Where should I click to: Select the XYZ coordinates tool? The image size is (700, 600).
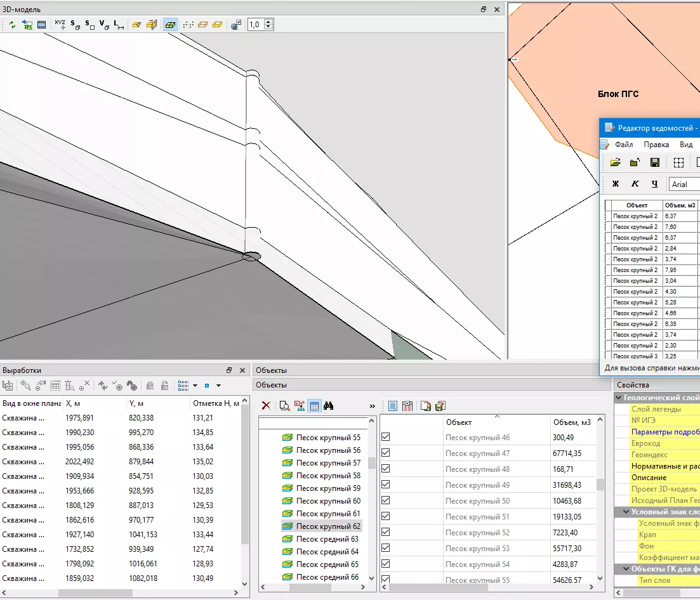click(x=60, y=25)
